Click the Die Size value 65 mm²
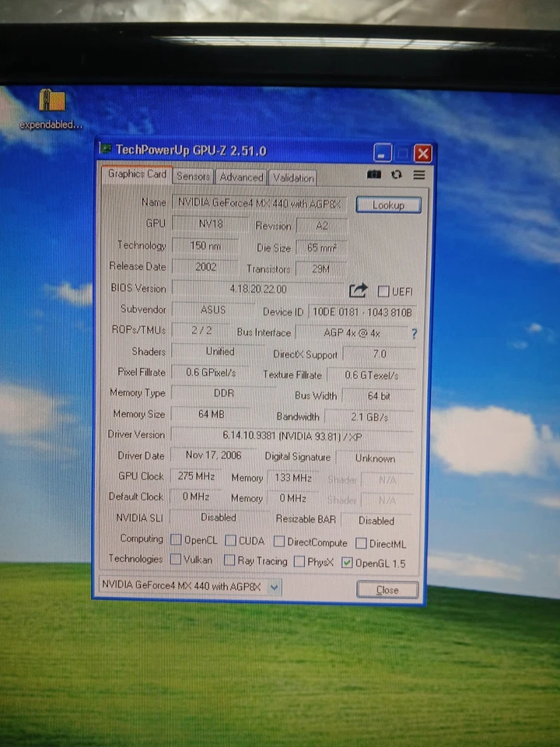Screen dimensions: 560x747 pyautogui.click(x=321, y=247)
